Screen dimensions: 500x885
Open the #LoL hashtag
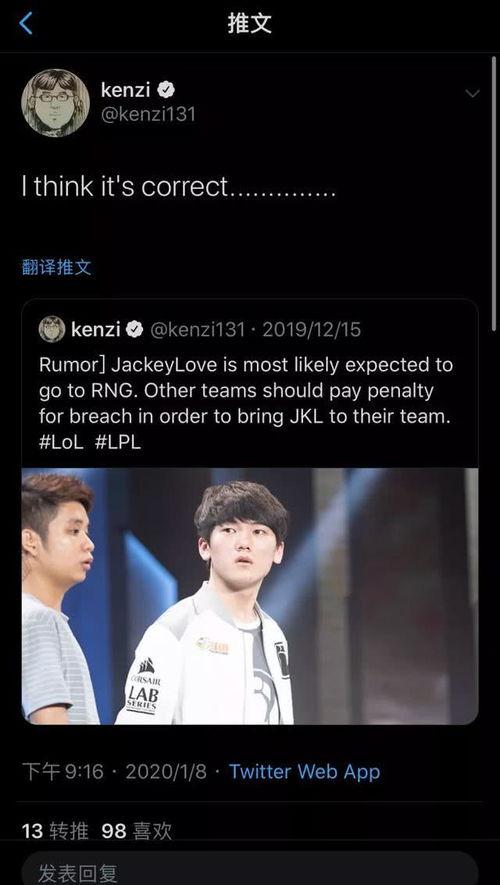point(61,442)
